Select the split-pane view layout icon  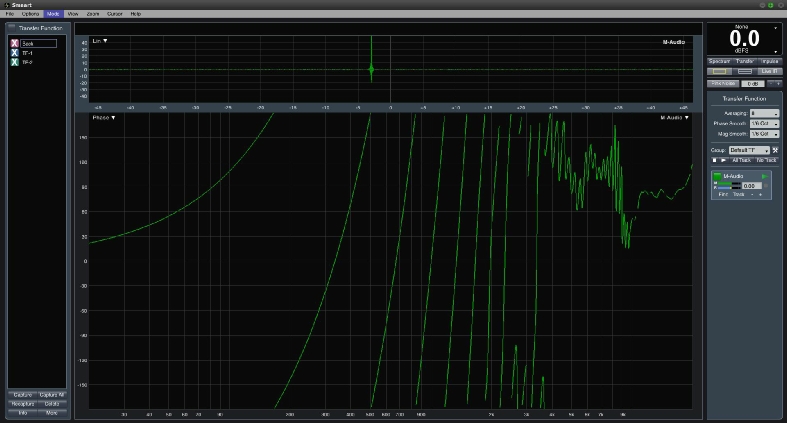coord(744,71)
